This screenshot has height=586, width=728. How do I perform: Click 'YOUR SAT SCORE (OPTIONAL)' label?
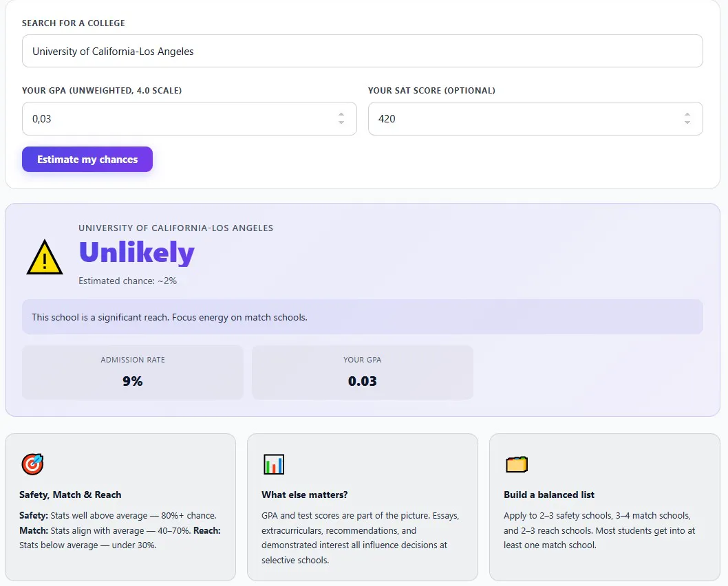432,91
